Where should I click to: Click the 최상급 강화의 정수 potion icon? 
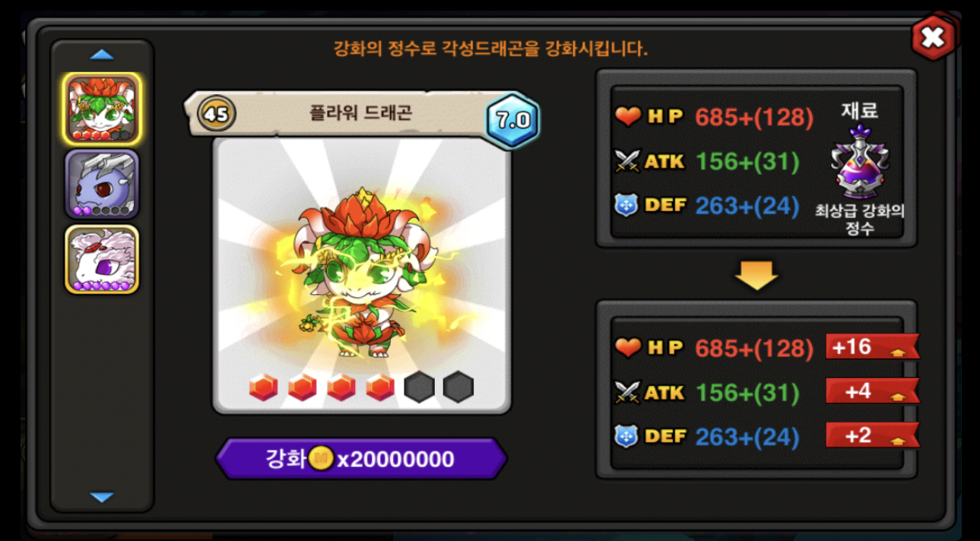pos(860,161)
